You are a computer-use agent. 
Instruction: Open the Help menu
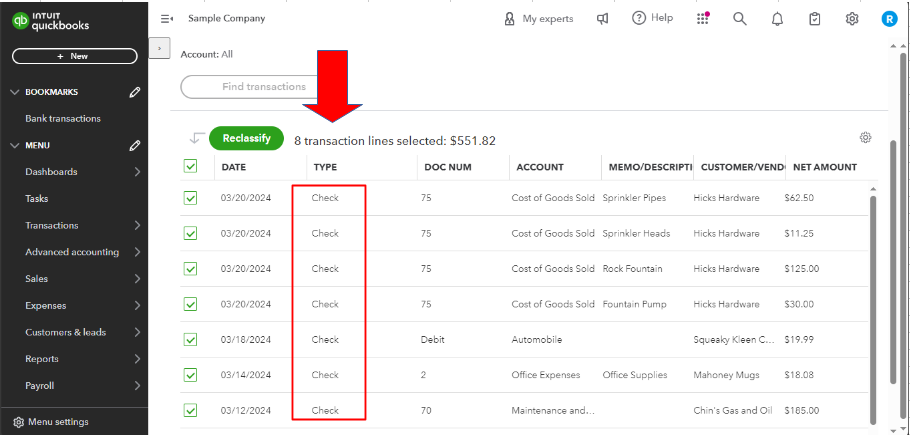(x=652, y=18)
